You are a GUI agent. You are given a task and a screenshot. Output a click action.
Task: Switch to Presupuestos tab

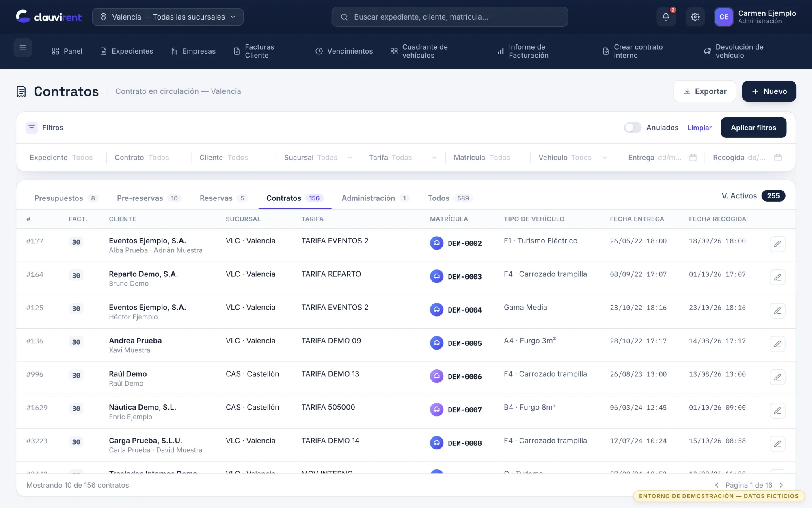click(x=66, y=198)
